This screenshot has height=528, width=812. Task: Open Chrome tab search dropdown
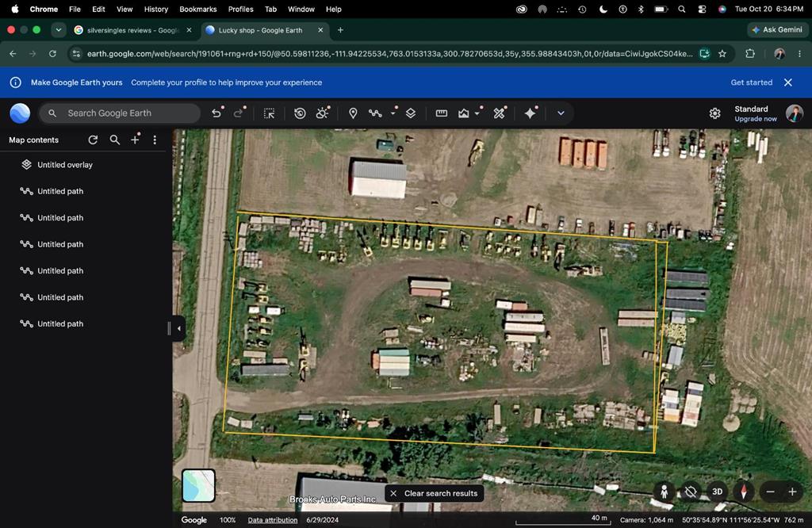pos(59,30)
